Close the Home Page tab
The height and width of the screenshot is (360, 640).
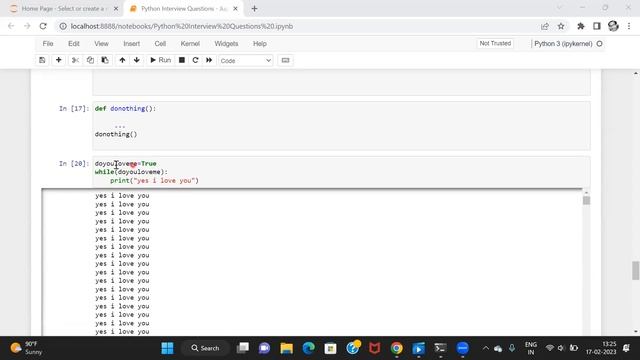[x=116, y=9]
